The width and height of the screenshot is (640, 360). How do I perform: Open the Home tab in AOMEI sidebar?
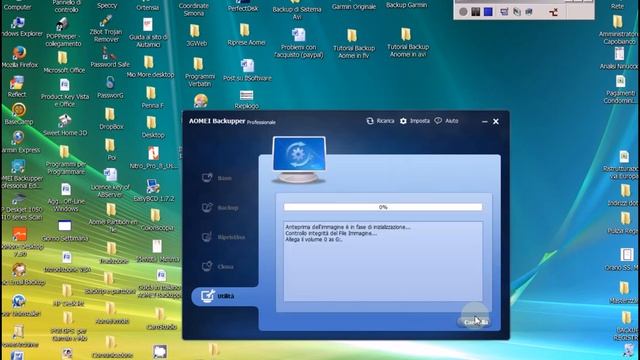pyautogui.click(x=217, y=178)
